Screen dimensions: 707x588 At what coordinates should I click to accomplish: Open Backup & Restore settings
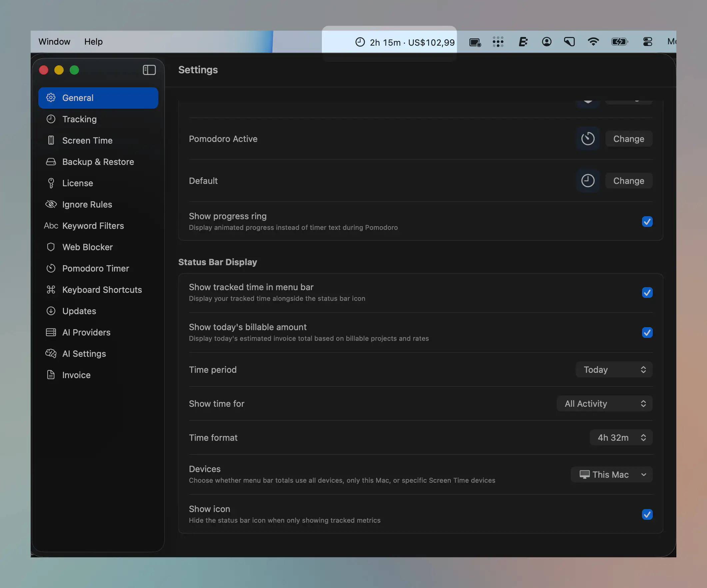(x=98, y=162)
